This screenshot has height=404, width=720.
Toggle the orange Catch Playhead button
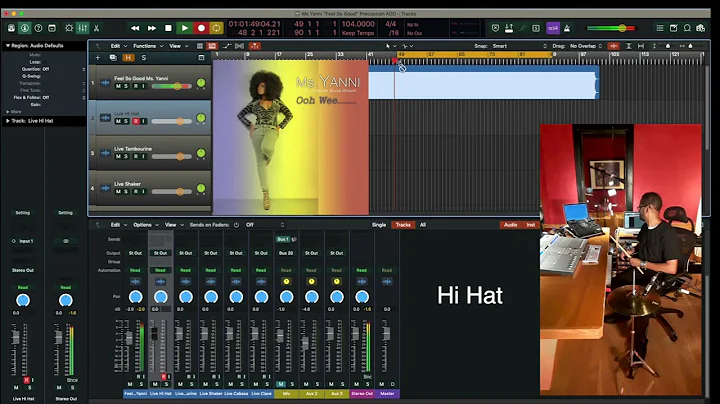[x=254, y=46]
